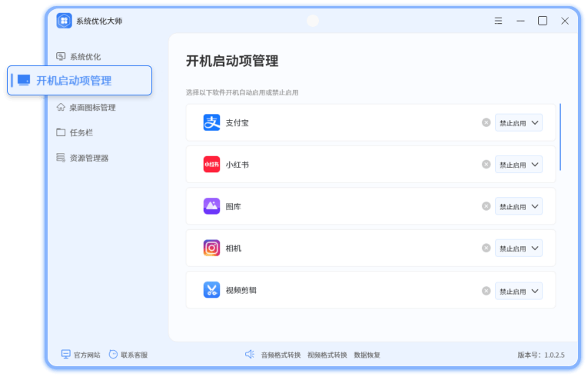Remove 小红书 using its gray X icon
Screen dimensions: 588x377
[486, 165]
